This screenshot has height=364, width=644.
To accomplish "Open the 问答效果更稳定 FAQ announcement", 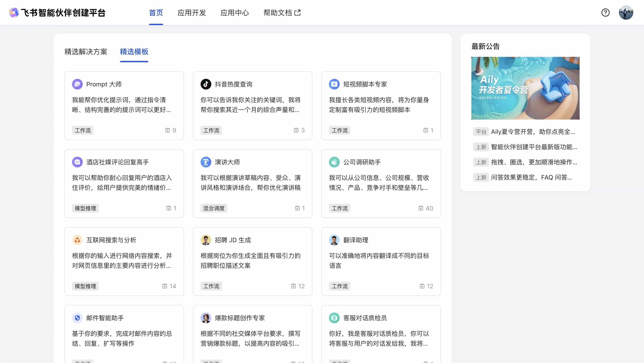I will pyautogui.click(x=532, y=178).
